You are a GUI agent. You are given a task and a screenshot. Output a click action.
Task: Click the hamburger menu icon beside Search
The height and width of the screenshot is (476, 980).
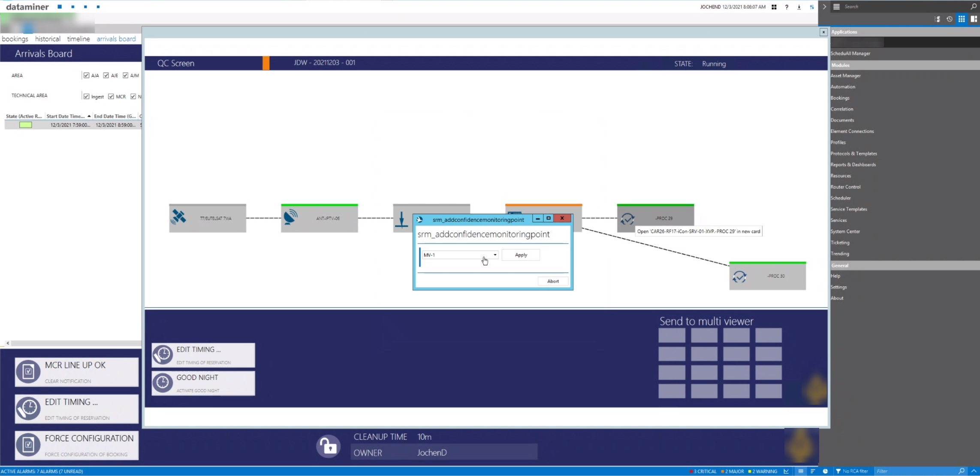click(x=836, y=6)
